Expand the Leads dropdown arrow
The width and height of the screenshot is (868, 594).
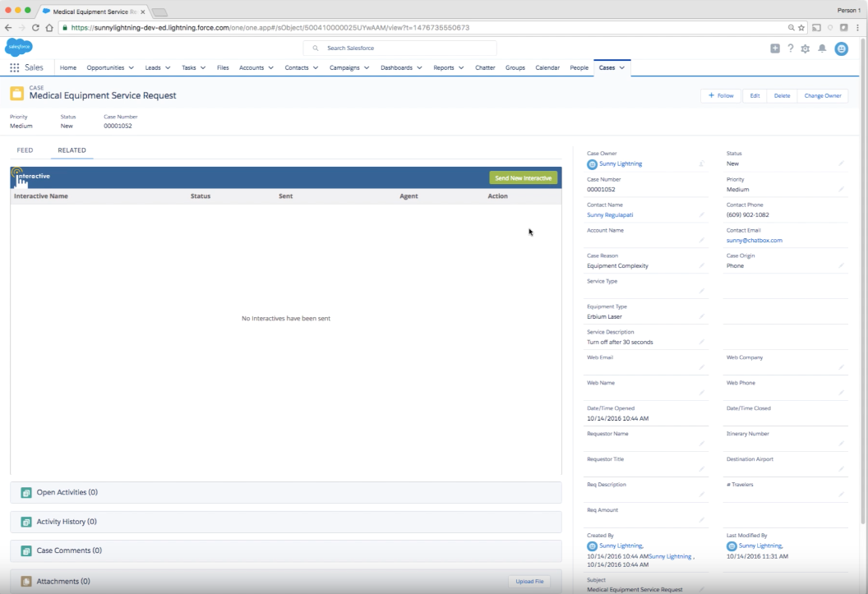(168, 68)
